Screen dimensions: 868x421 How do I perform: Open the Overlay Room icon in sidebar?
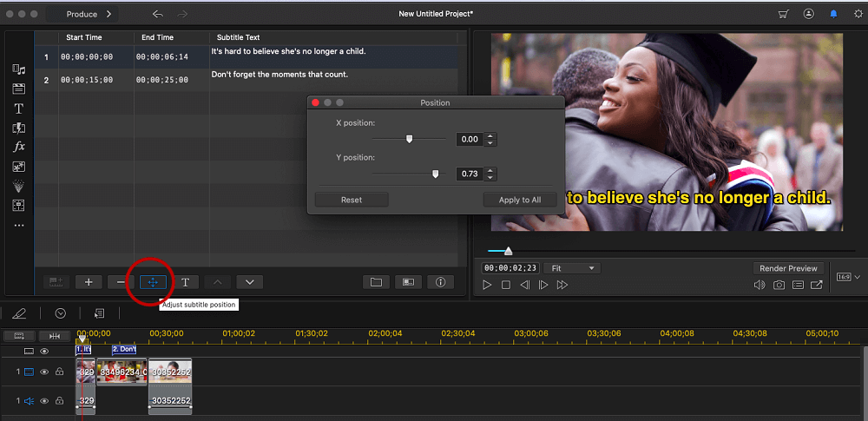pos(19,167)
